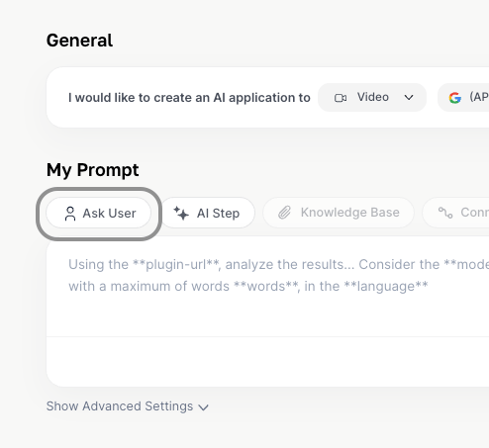Click the chevron beside Show Advanced Settings

tap(204, 407)
